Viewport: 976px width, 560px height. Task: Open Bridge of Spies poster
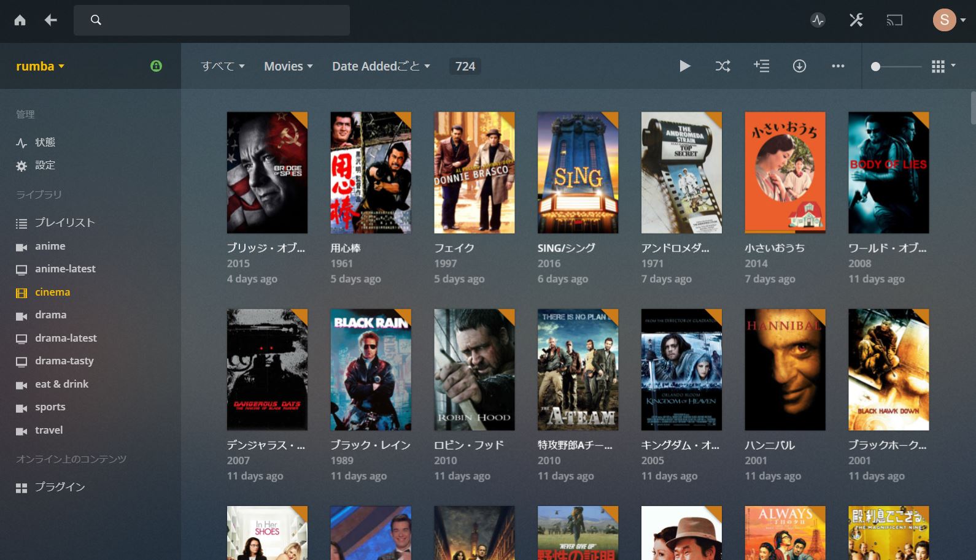267,172
